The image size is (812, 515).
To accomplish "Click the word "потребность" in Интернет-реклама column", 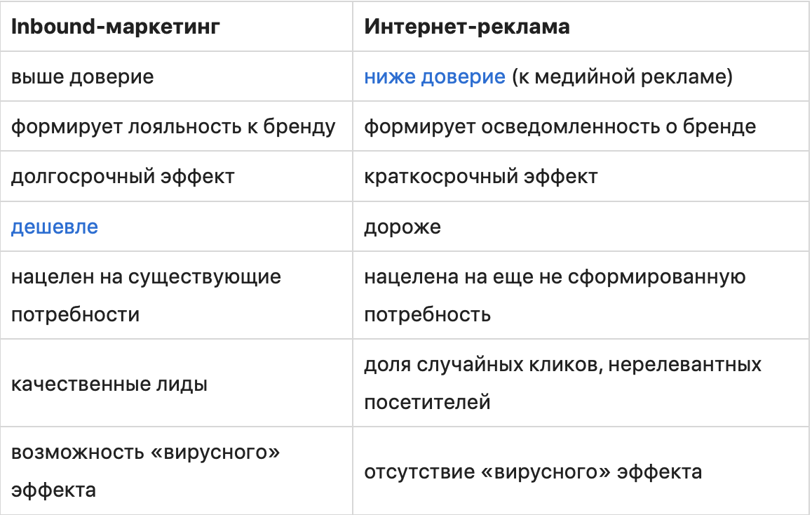I will 427,314.
